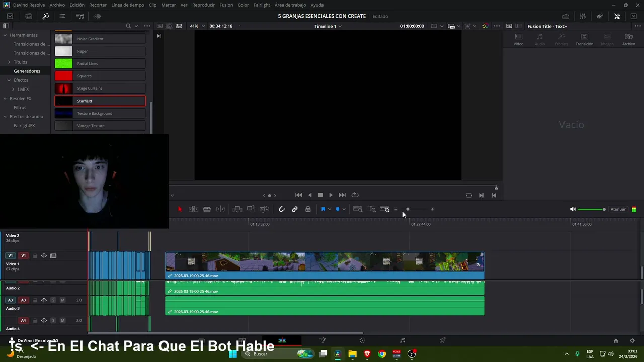Add a blue flag to clip

click(323, 209)
